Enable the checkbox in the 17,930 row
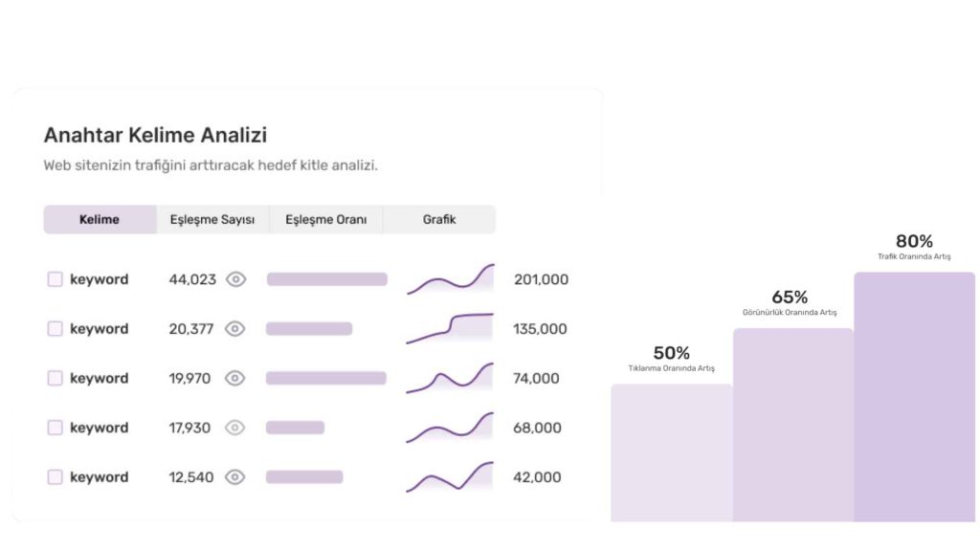Screen dimensions: 980x551 56,428
